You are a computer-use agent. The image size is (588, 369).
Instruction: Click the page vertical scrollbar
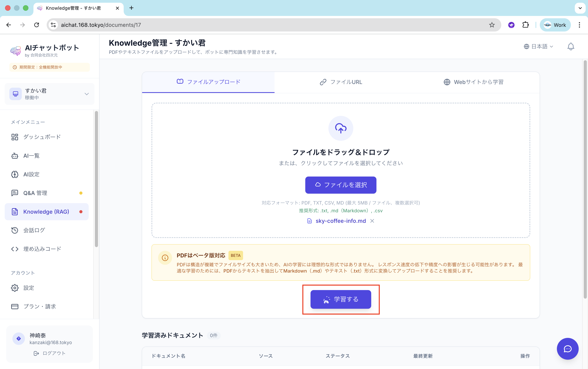(585, 179)
